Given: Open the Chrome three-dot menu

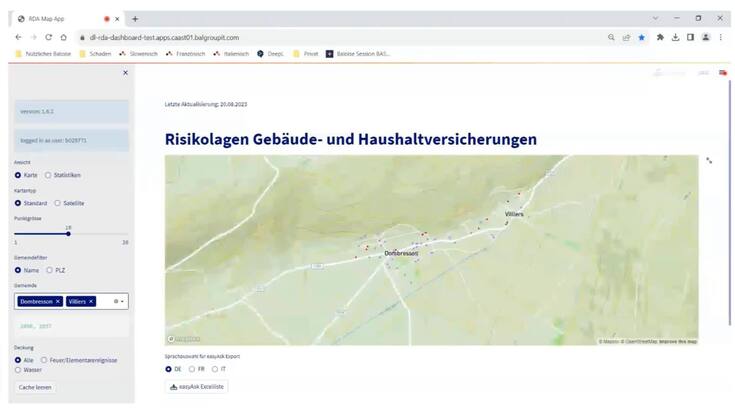Looking at the screenshot, I should 721,37.
